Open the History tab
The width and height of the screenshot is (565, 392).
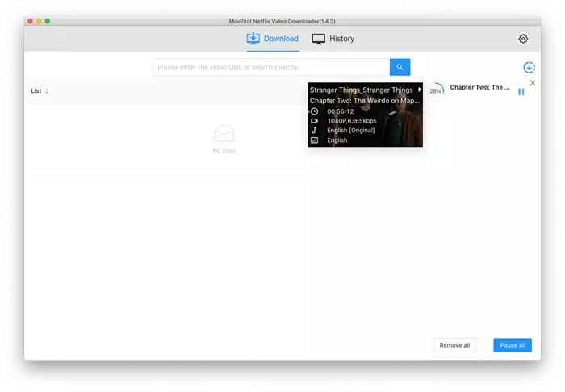click(x=333, y=39)
